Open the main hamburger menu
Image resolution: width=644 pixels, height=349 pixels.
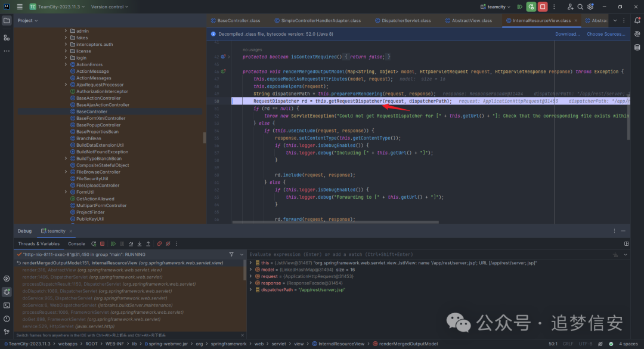[x=19, y=7]
